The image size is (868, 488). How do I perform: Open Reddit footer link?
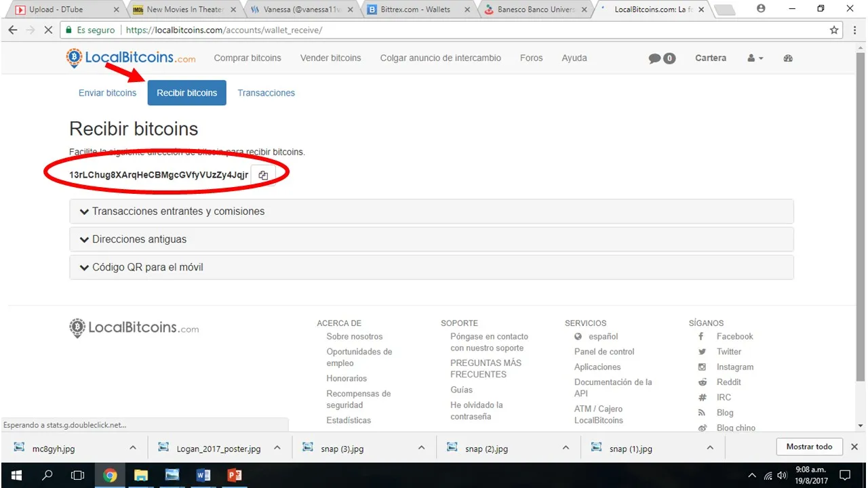[x=729, y=382]
